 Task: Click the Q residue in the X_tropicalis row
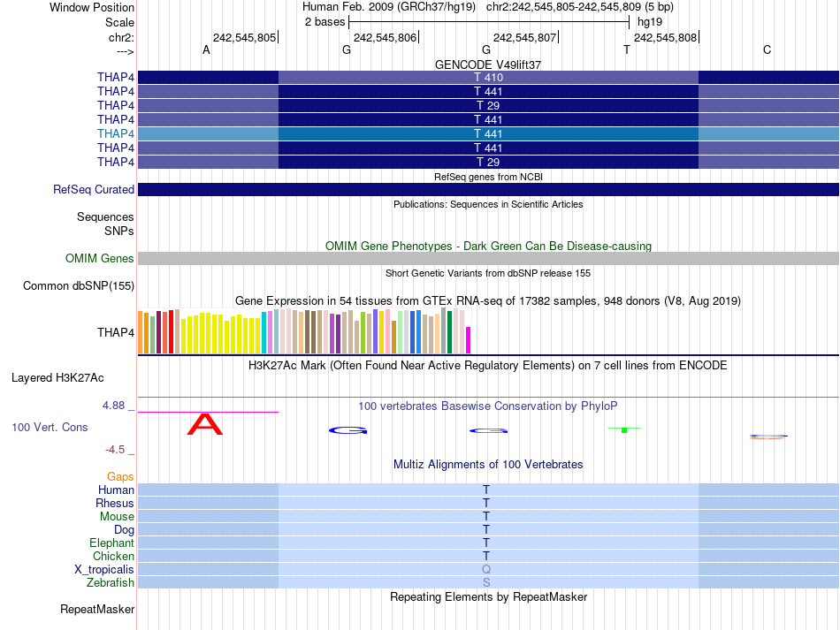[x=486, y=570]
